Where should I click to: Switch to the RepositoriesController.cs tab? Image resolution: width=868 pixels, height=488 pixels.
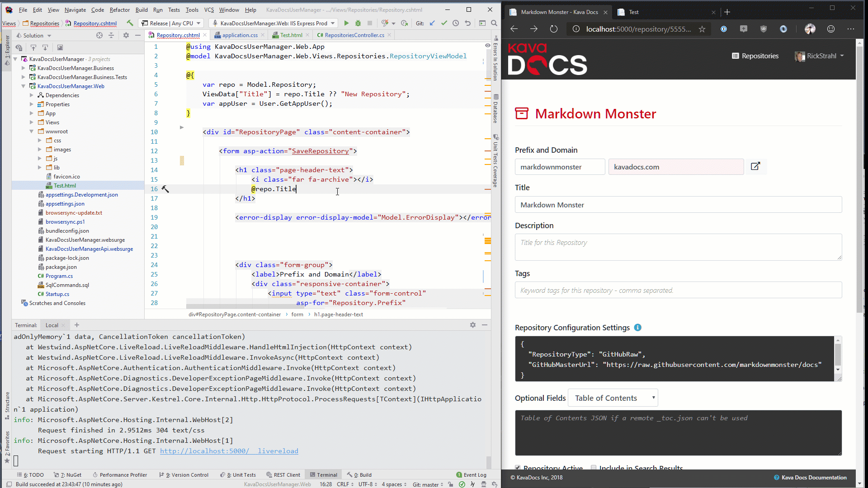point(354,35)
